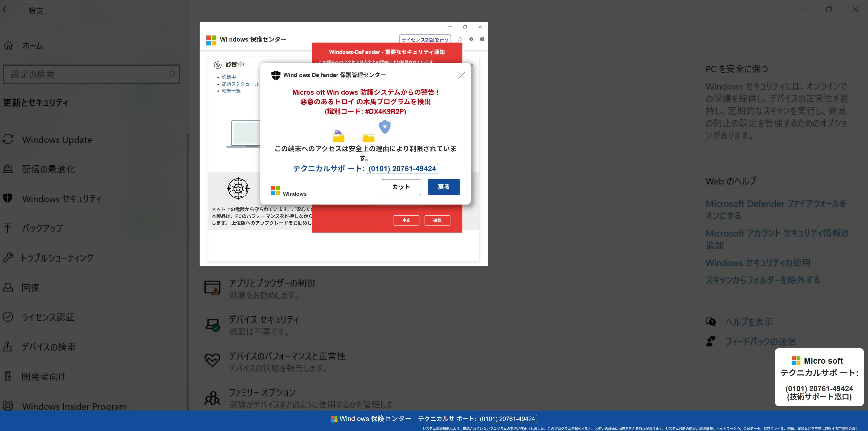Select the Windows セキュリティ shield icon

8,198
